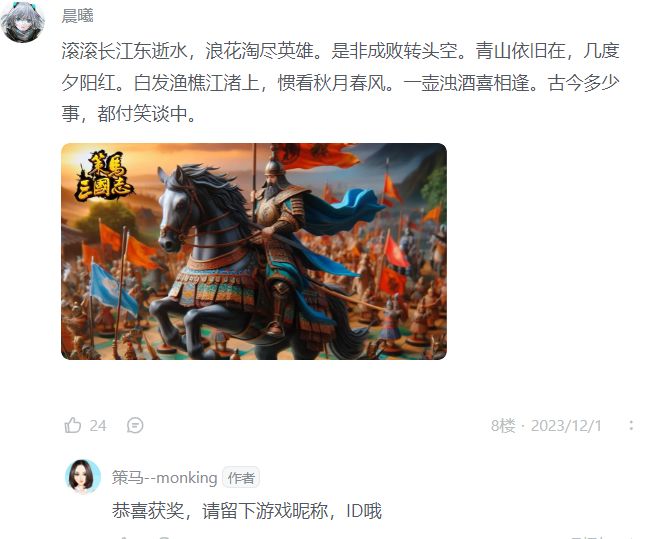Screen dimensions: 651x539
Task: Click the 策马三国志 logo in the image
Action: click(x=104, y=174)
